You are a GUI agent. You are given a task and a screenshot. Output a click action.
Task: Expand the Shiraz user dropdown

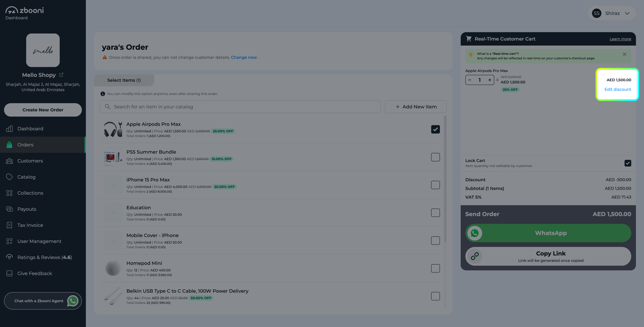click(627, 13)
